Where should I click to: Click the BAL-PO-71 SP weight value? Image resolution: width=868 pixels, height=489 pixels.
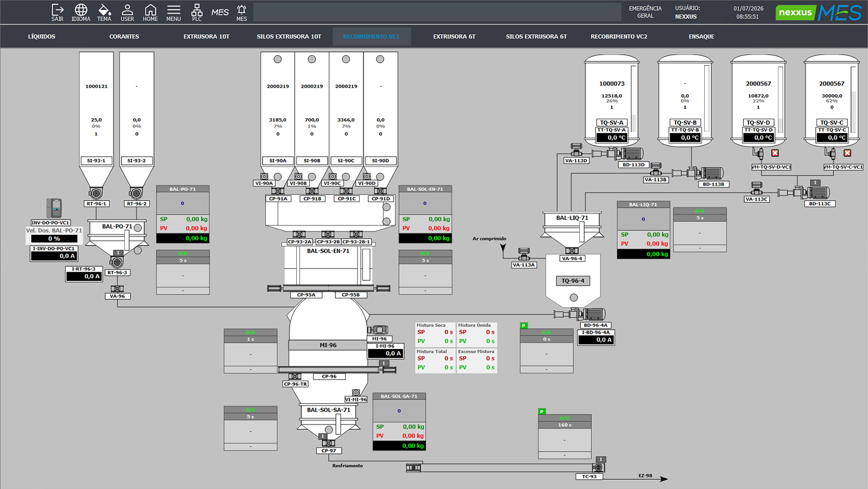196,219
